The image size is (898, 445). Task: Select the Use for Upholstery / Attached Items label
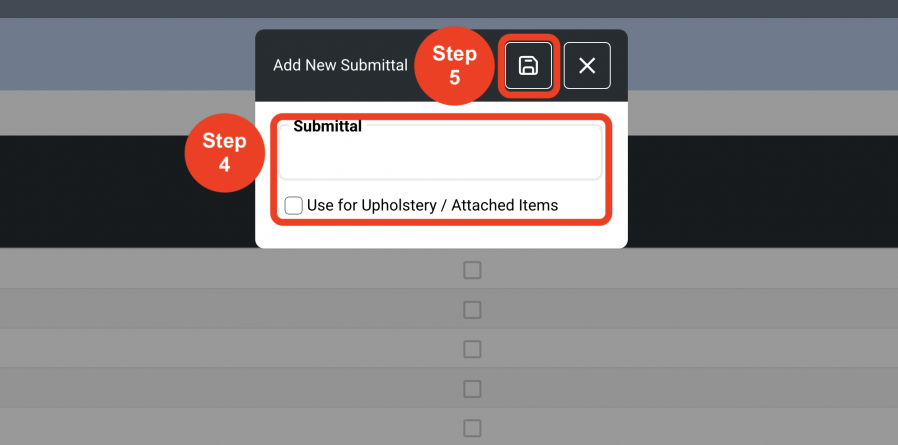(432, 205)
